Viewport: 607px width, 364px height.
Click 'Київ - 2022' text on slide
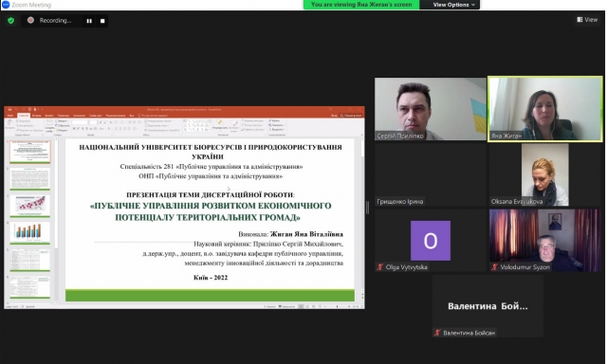[x=211, y=278]
